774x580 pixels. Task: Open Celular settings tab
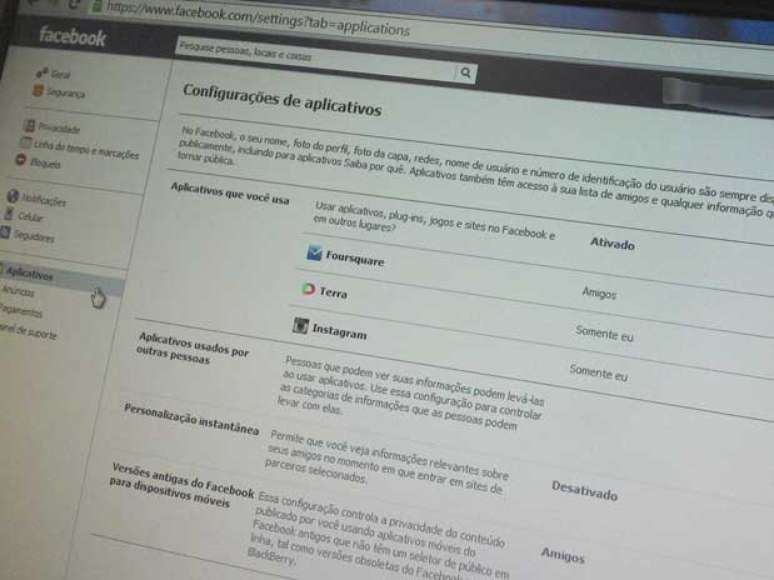(30, 217)
